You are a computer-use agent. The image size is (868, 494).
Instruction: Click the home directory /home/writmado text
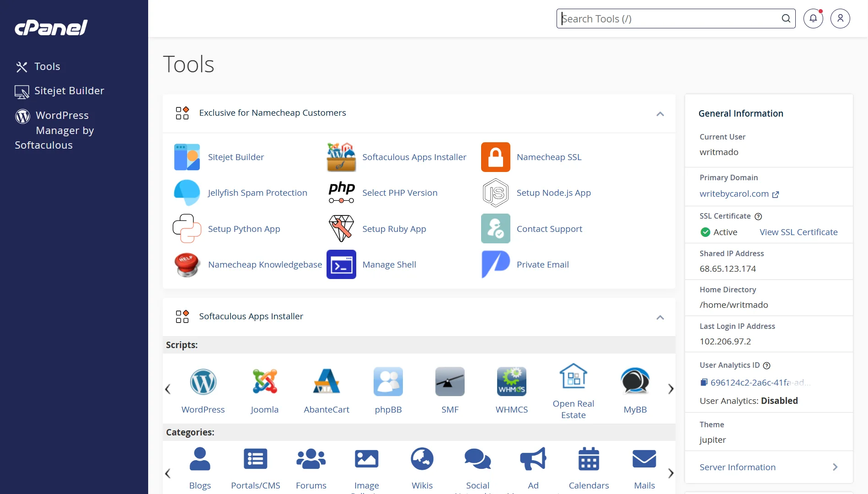734,305
